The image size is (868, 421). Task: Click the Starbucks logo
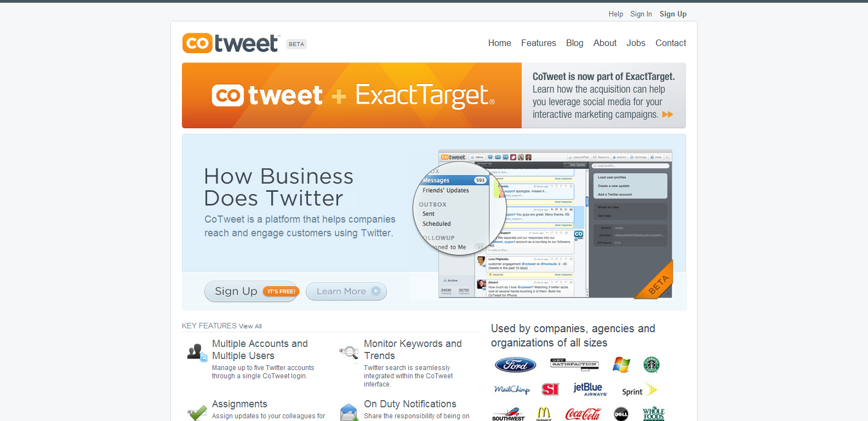click(651, 365)
